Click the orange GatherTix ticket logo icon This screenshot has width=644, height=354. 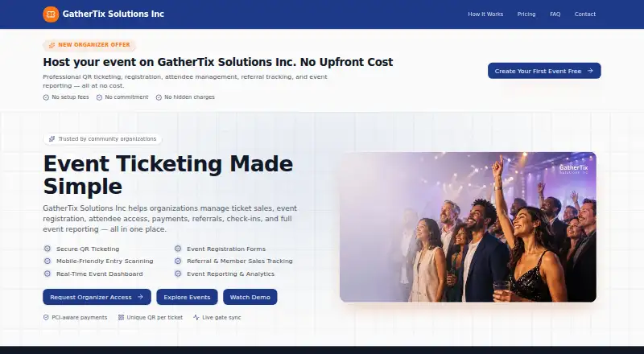tap(51, 14)
